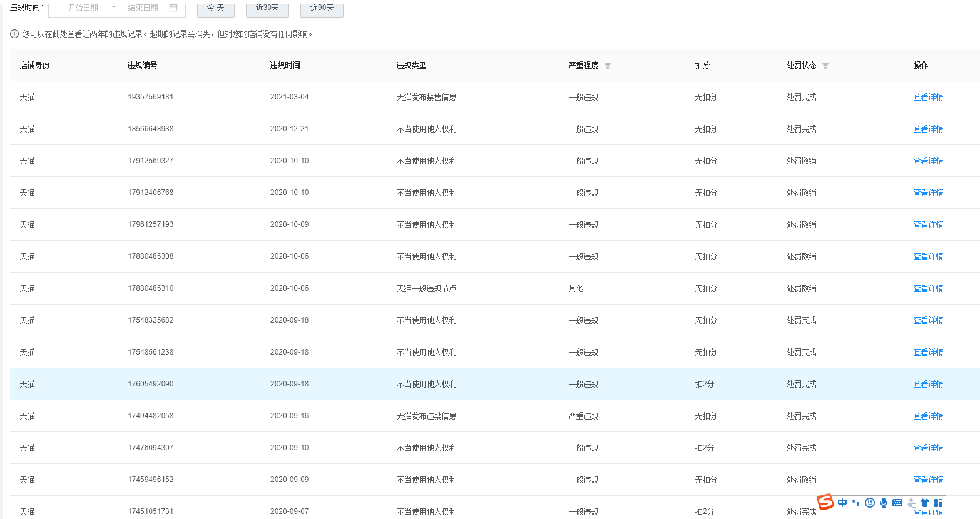The width and height of the screenshot is (980, 519).
Task: Click the 天猫发布禁售信息 violation type cell
Action: pos(426,97)
